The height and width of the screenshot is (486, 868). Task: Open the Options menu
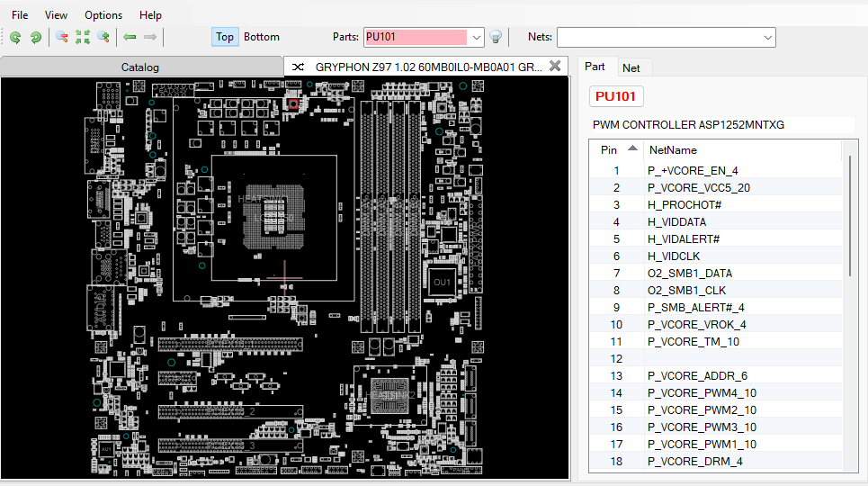coord(103,15)
